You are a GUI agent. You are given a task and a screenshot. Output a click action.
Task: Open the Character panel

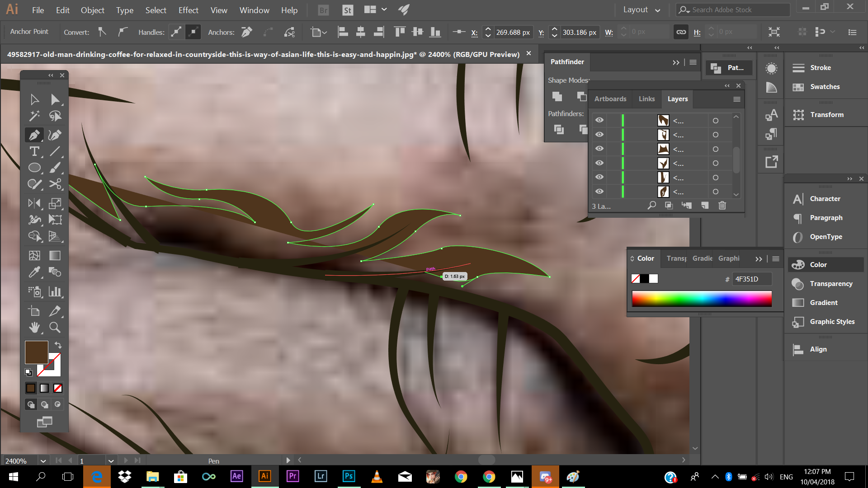pyautogui.click(x=826, y=199)
